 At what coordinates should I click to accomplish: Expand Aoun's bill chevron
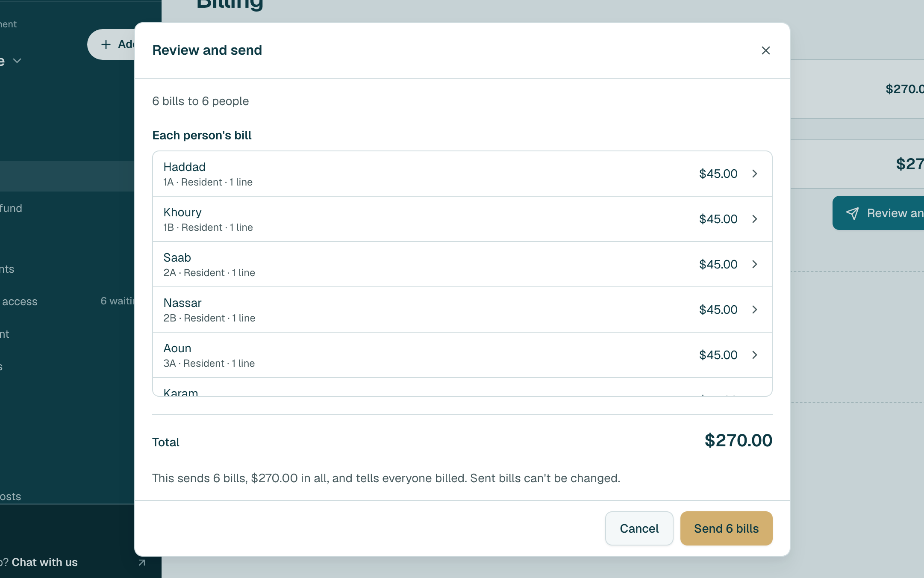(x=755, y=355)
